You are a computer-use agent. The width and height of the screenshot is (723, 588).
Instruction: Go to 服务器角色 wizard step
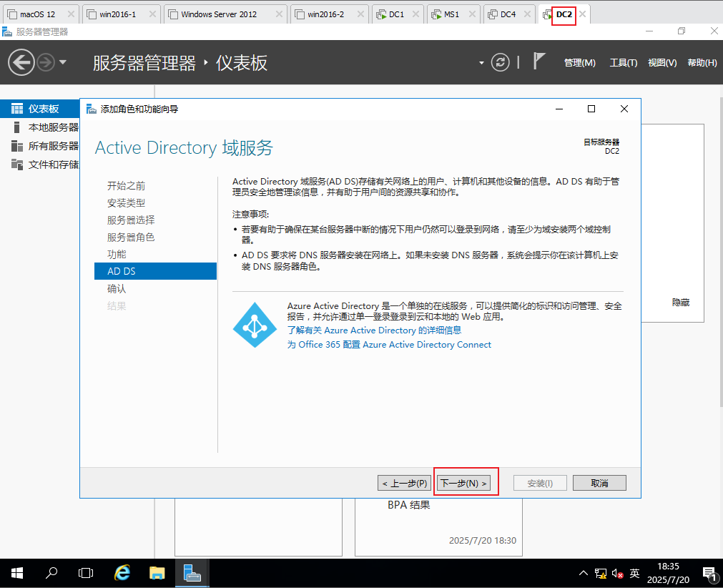pos(131,237)
